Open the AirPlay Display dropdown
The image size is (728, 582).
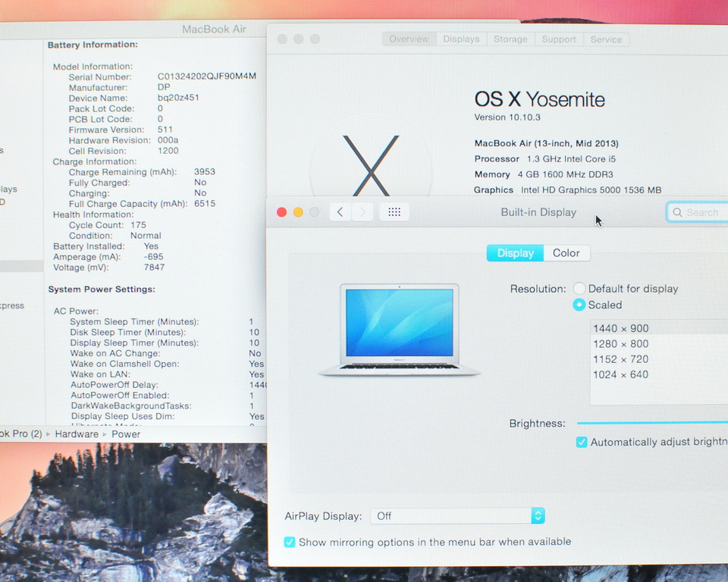coord(457,515)
